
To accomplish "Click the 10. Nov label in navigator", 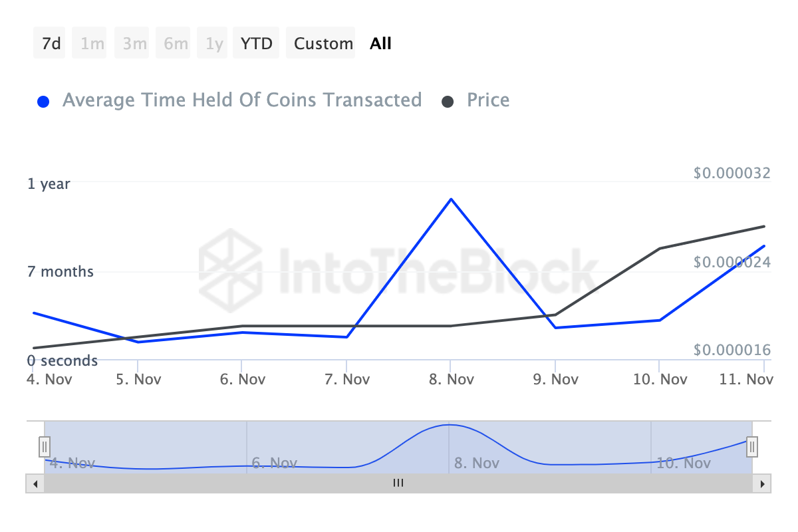I will point(683,463).
